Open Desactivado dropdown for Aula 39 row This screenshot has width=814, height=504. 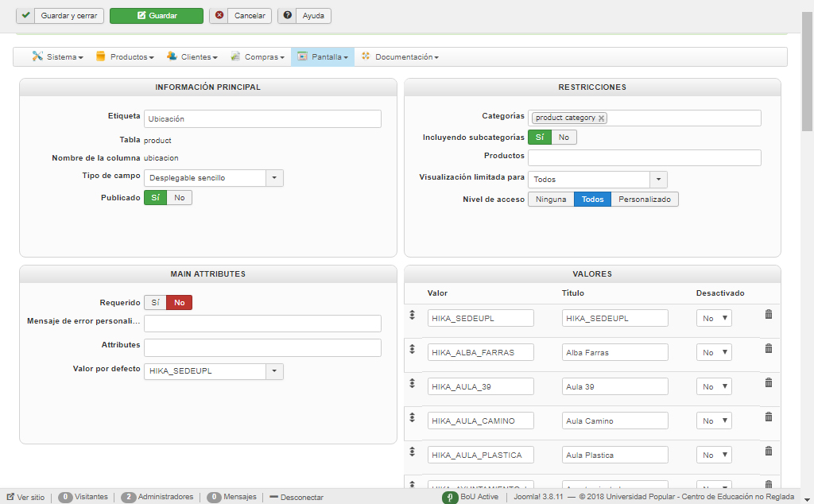click(x=714, y=386)
